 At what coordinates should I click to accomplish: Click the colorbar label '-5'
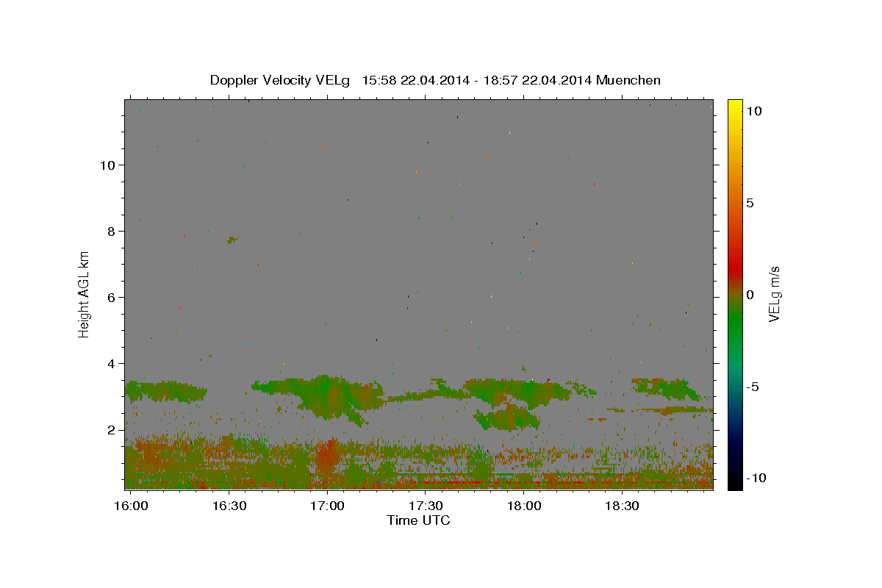[753, 387]
